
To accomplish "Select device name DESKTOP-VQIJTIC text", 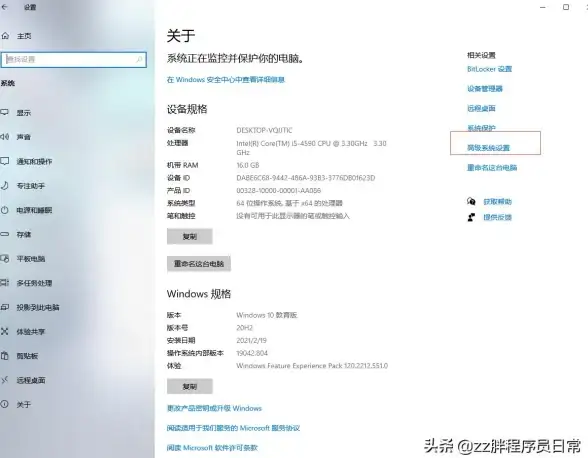I will [264, 130].
